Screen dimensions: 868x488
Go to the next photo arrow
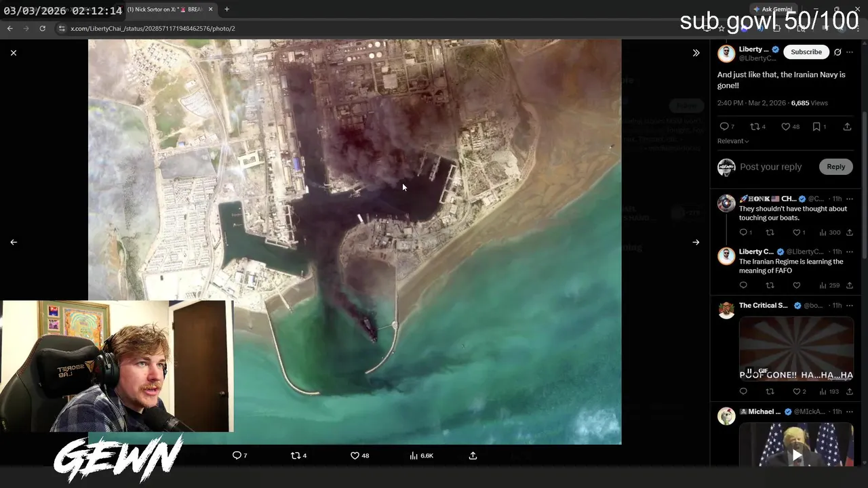tap(696, 242)
